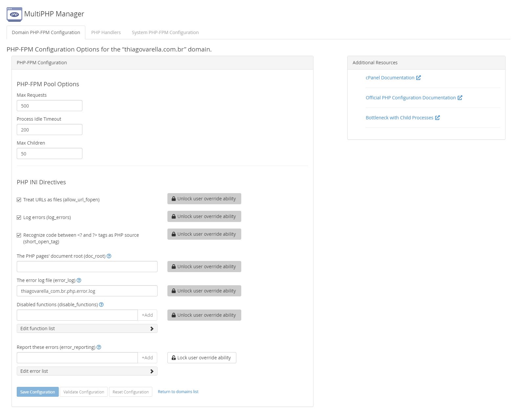Click help icon beside error_log label
This screenshot has height=420, width=517.
coord(79,280)
